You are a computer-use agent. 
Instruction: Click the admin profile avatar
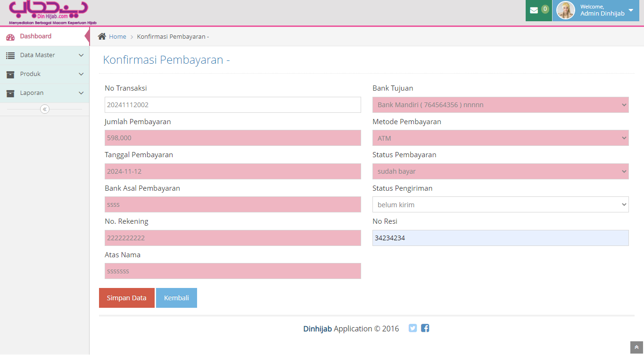click(x=565, y=10)
